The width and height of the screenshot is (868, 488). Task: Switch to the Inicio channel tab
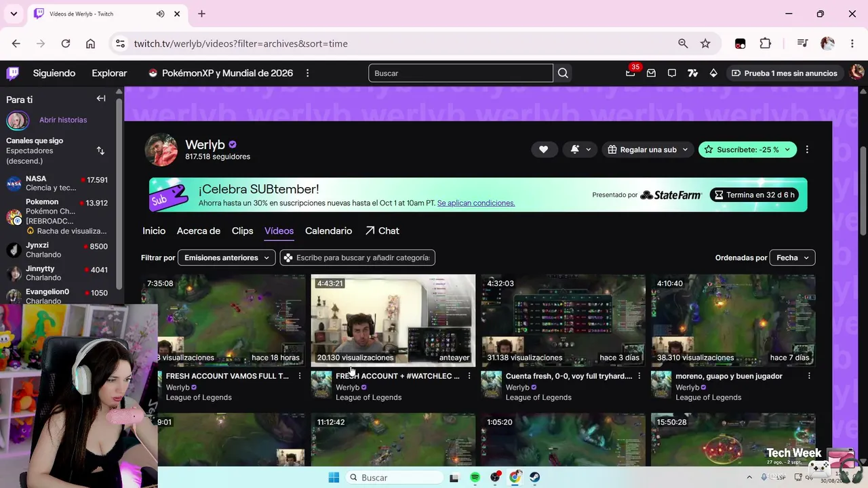click(154, 230)
